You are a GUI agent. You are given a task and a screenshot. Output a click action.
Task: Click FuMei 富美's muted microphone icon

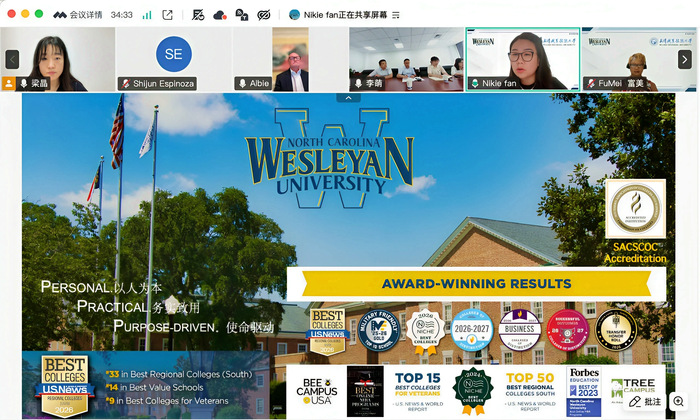[x=591, y=83]
